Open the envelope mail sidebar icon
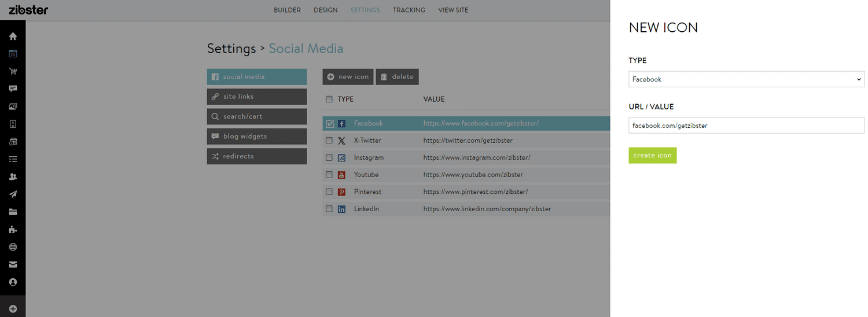The width and height of the screenshot is (868, 317). pyautogui.click(x=13, y=264)
